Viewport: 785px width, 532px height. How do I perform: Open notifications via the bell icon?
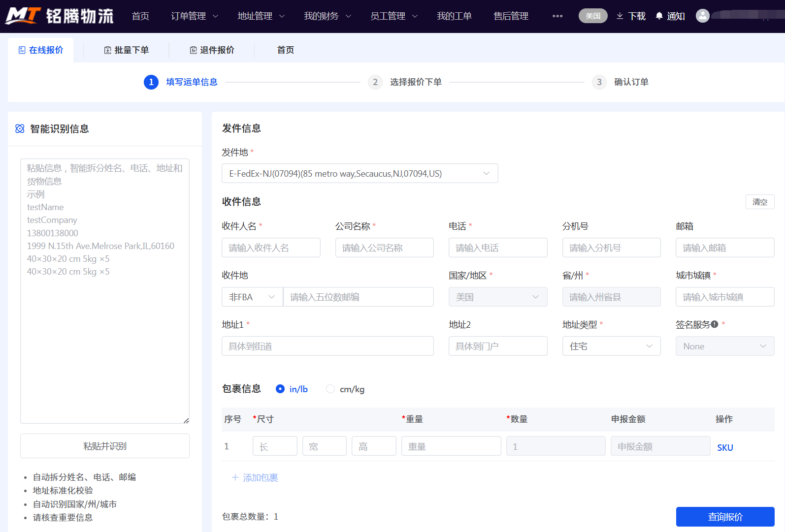click(659, 16)
